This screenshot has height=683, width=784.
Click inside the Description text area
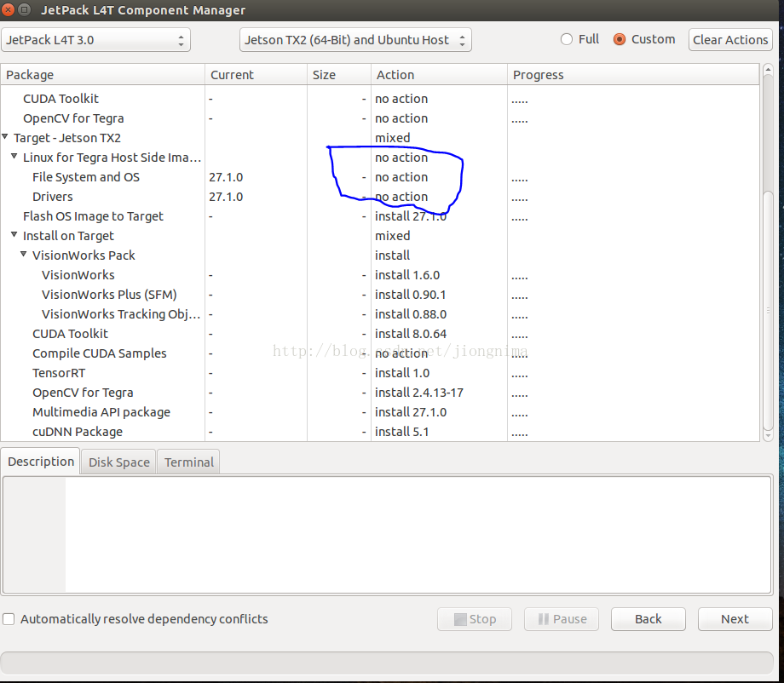click(387, 535)
